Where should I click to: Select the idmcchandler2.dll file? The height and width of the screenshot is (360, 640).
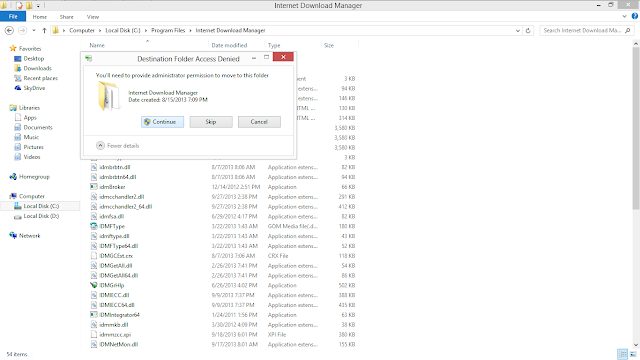coord(122,196)
